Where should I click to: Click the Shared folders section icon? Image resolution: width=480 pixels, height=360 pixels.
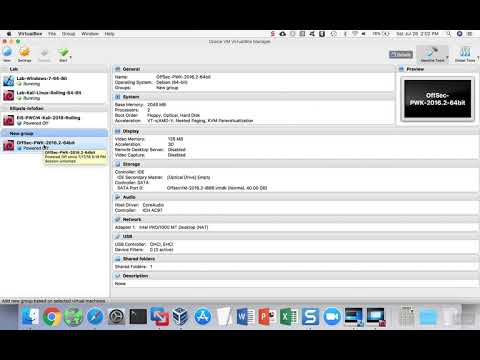pyautogui.click(x=117, y=259)
